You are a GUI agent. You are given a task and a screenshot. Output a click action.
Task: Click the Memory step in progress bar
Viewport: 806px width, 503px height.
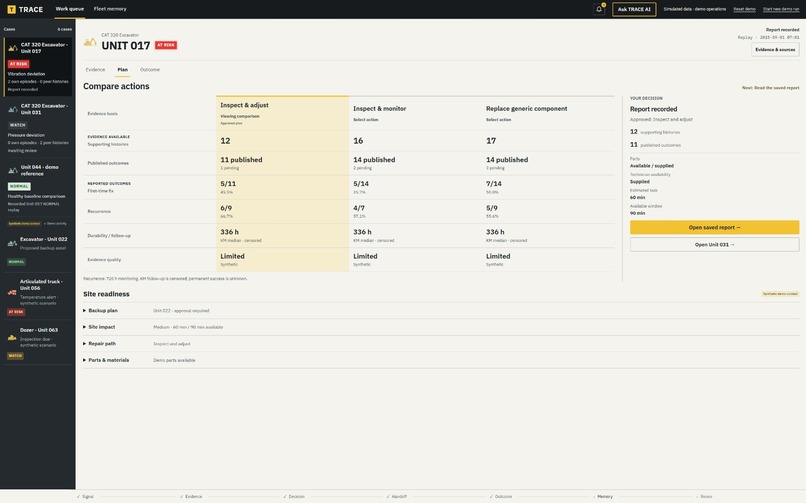604,496
